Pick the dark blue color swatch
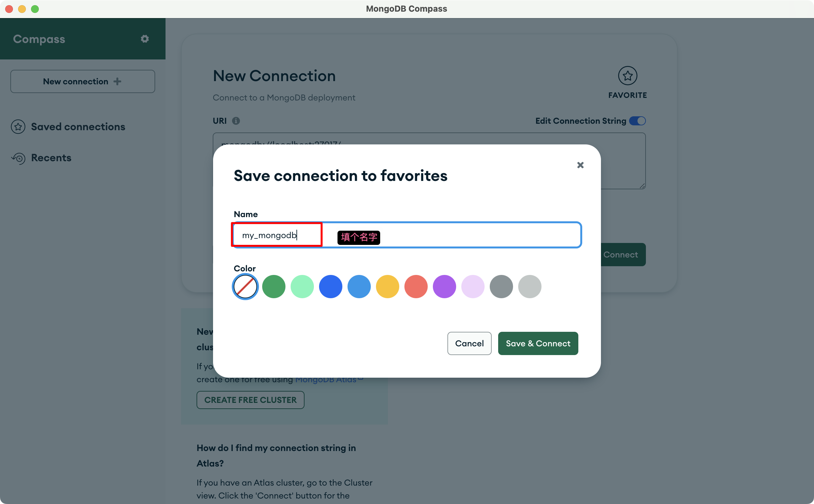The height and width of the screenshot is (504, 814). (x=330, y=286)
